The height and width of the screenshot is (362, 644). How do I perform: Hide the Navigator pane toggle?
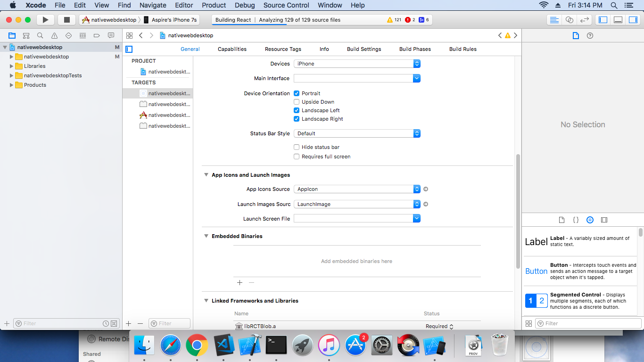pos(603,20)
